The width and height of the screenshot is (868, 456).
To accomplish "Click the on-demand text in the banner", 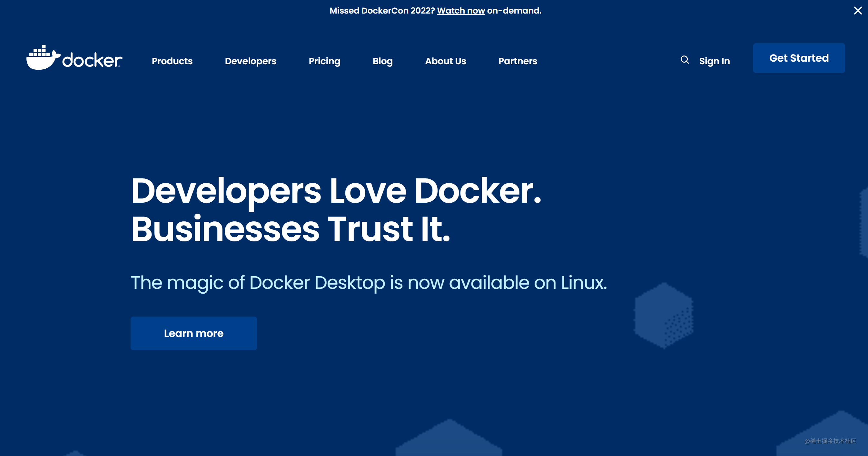I will click(x=514, y=10).
